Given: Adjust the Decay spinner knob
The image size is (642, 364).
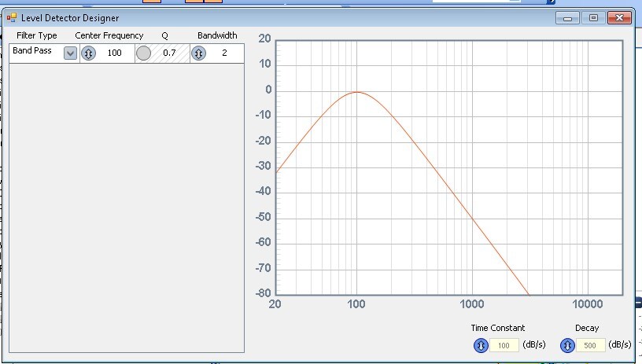Looking at the screenshot, I should point(567,345).
